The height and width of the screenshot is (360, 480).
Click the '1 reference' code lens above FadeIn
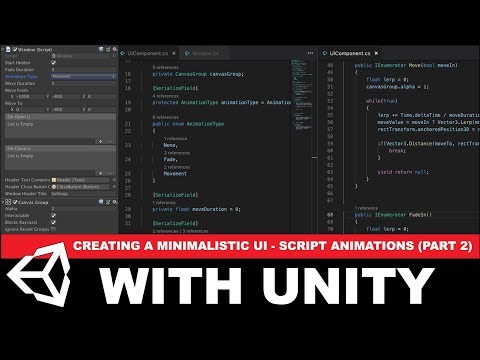point(366,208)
